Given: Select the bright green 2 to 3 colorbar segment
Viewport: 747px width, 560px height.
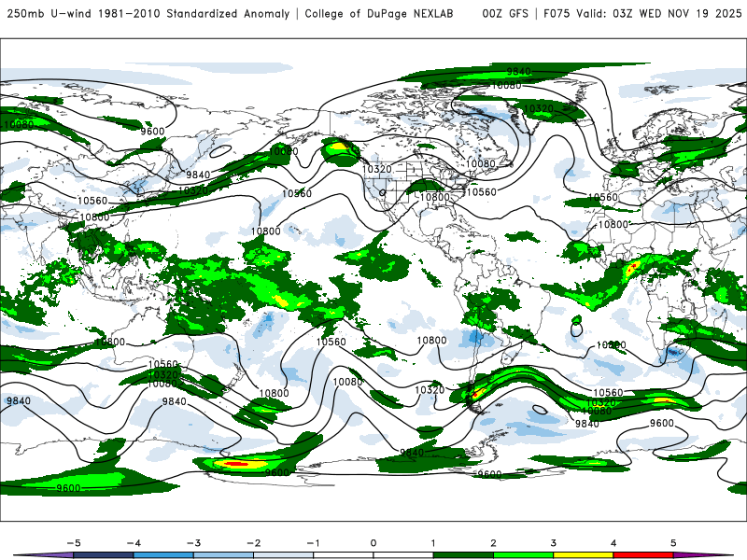Looking at the screenshot, I should 523,555.
